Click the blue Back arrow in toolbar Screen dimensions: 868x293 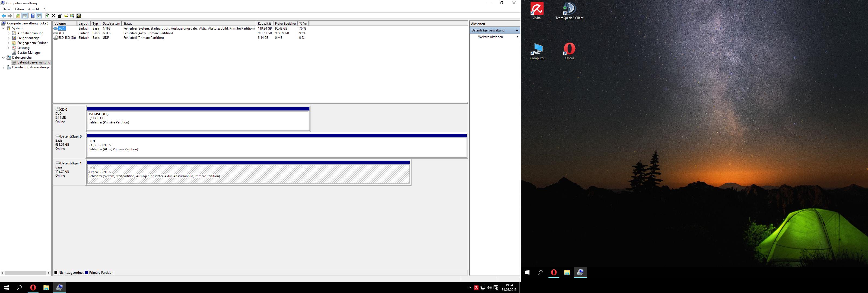(4, 16)
